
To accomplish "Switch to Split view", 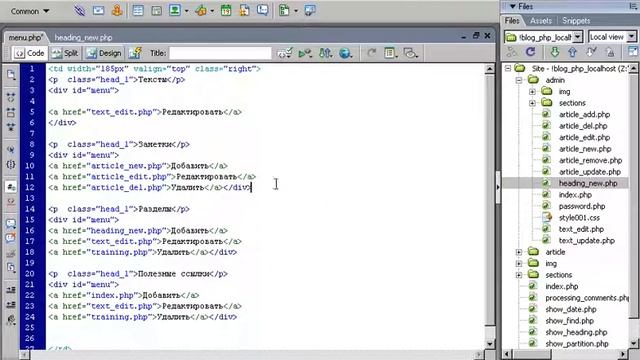I will point(65,53).
